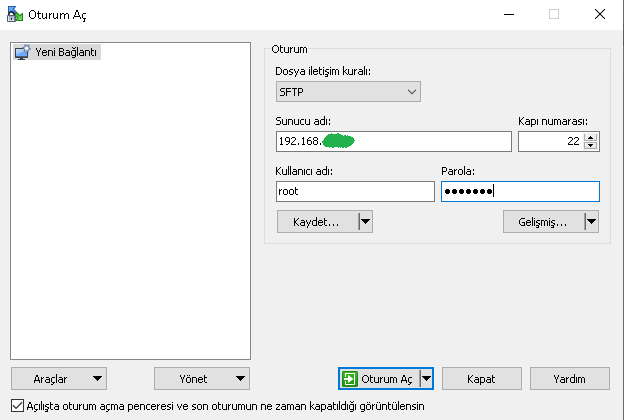Open the Oturum Aç split-button arrow
The image size is (624, 420).
click(x=426, y=379)
